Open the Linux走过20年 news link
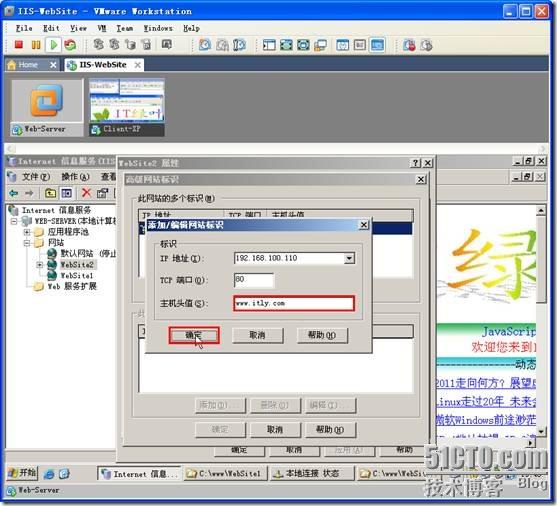This screenshot has height=506, width=557. click(x=486, y=402)
